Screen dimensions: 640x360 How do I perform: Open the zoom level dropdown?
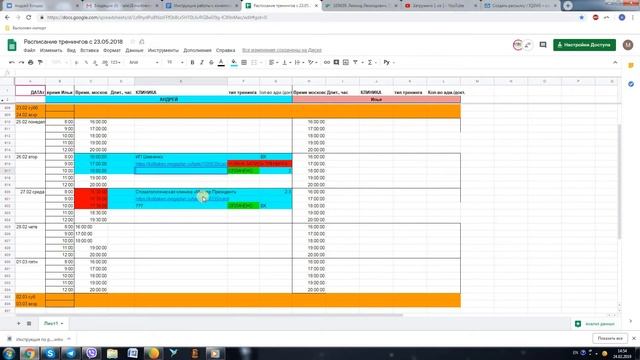[x=60, y=62]
